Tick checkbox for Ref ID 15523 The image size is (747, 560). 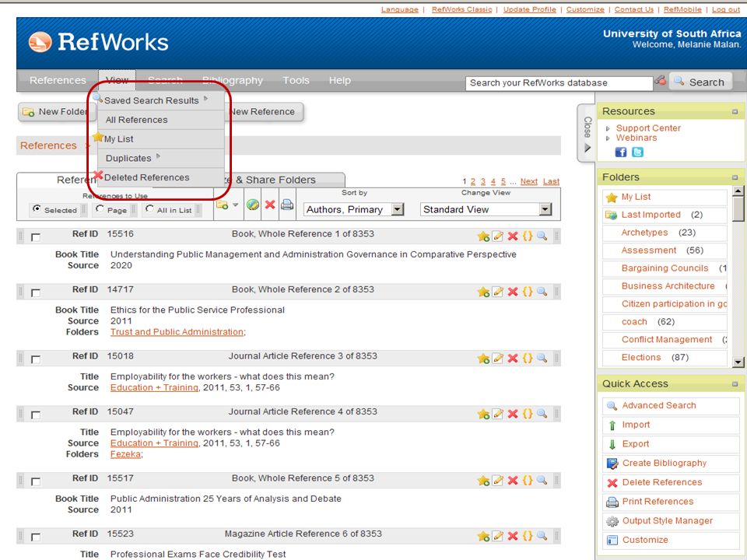click(x=36, y=537)
